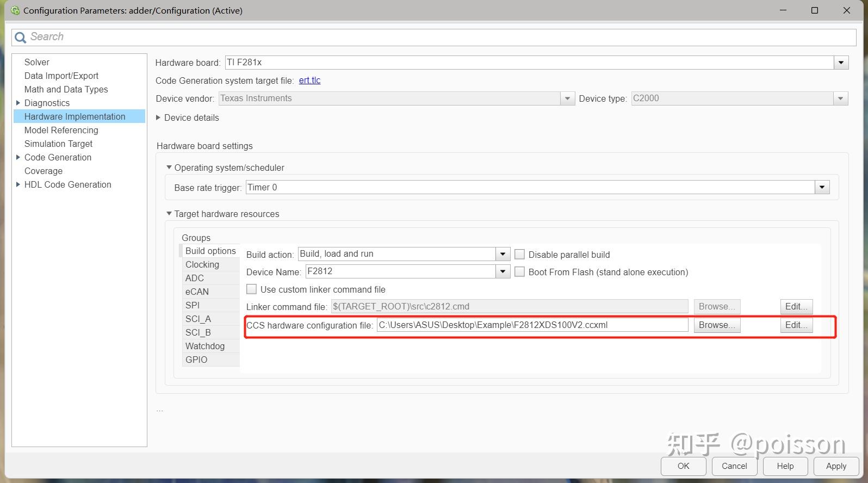The width and height of the screenshot is (868, 483).
Task: Open the Hardware board dropdown
Action: click(841, 63)
